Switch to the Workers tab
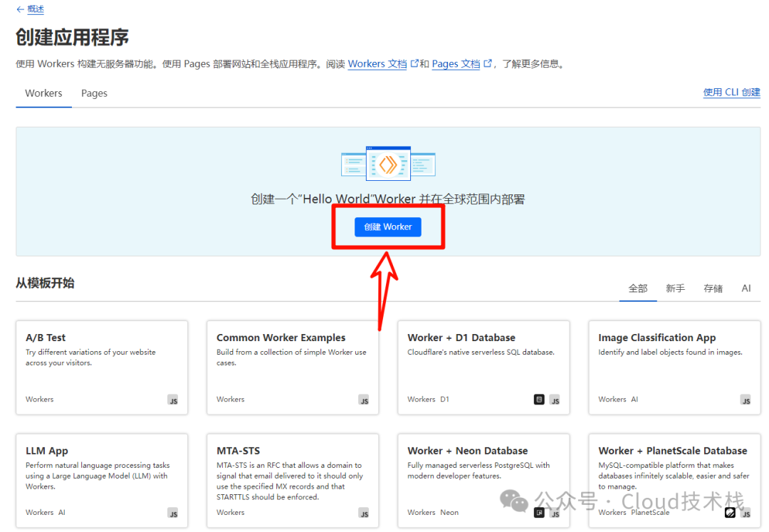 pyautogui.click(x=43, y=93)
